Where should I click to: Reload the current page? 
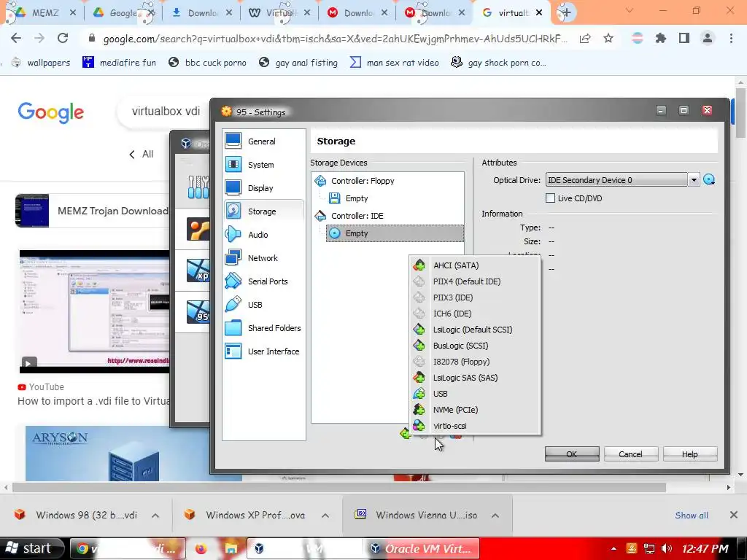pos(63,39)
